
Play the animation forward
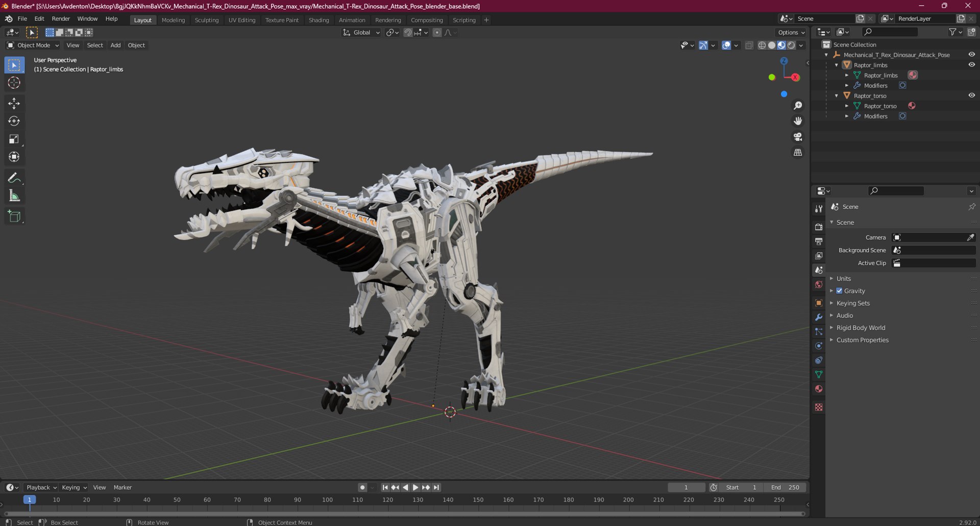pyautogui.click(x=415, y=487)
